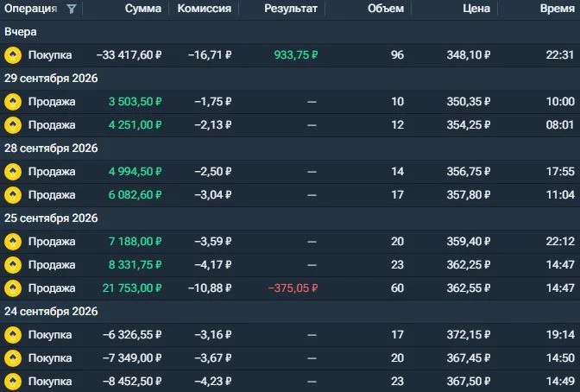The width and height of the screenshot is (580, 392).
Task: Click the time cell 11:04
Action: 560,195
